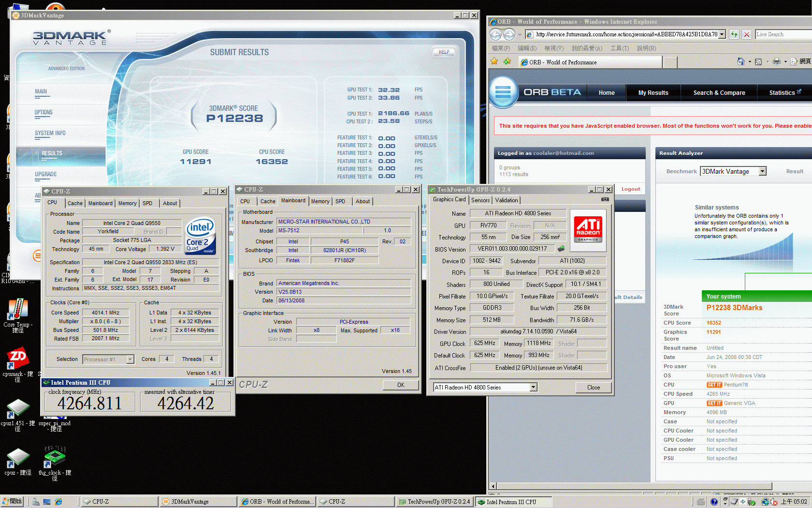
Task: Click help question mark icon in system tray
Action: 714,502
